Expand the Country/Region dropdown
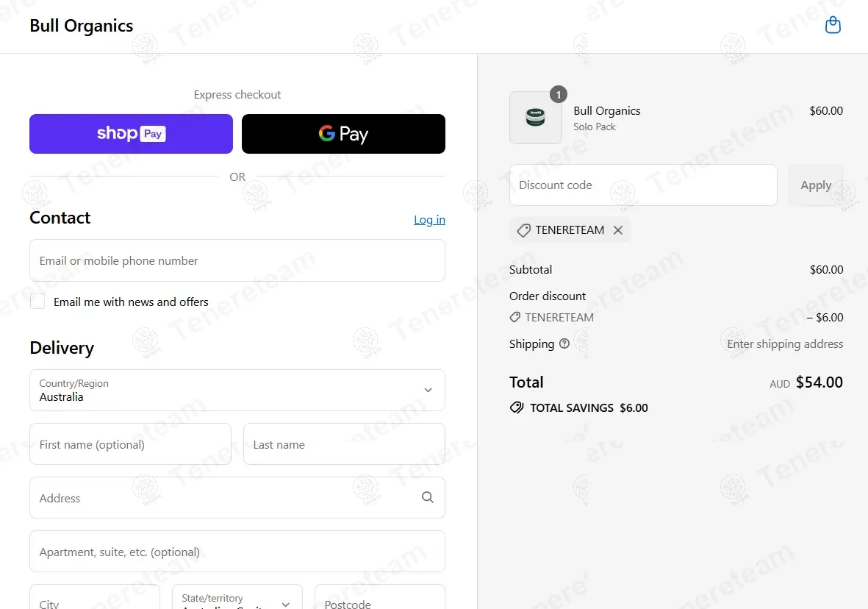 tap(237, 390)
